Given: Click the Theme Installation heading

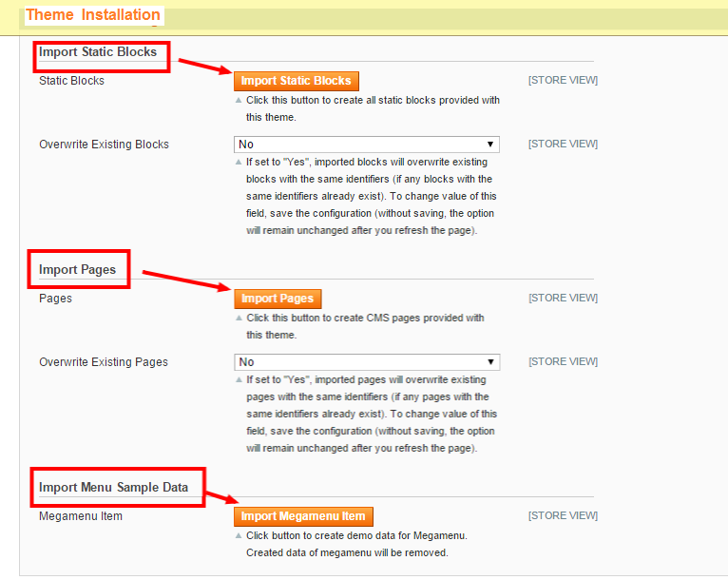Looking at the screenshot, I should pos(93,15).
